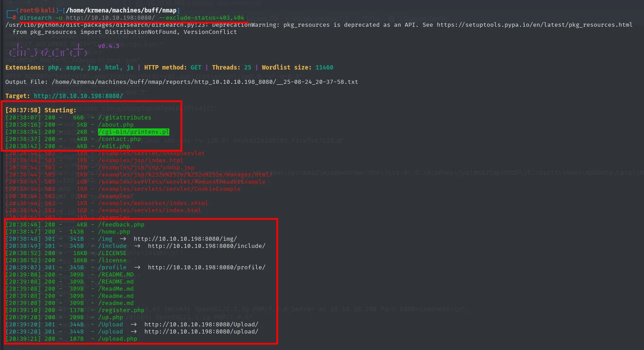Open the lowercase http://10.10.10.198:8080/upload/ URL
The height and width of the screenshot is (350, 644).
pos(201,332)
